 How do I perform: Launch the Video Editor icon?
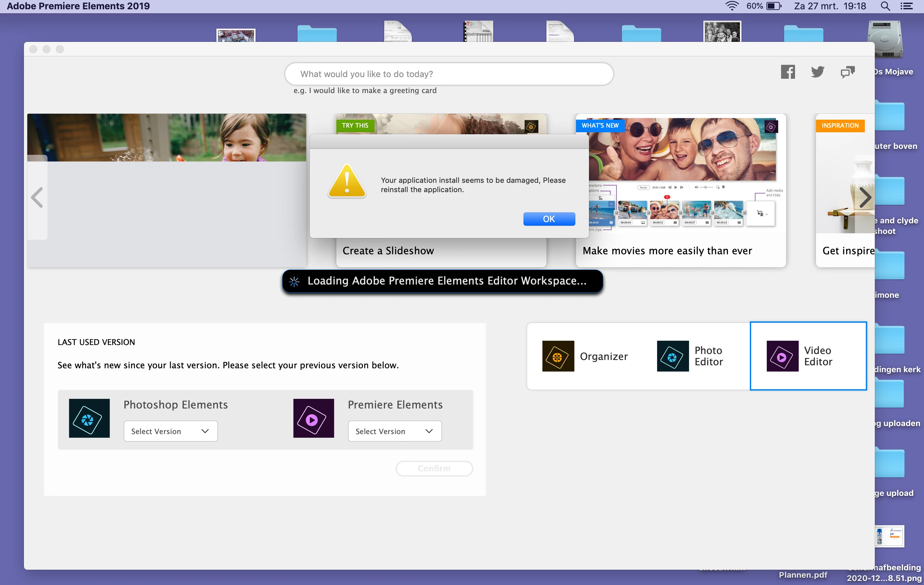pyautogui.click(x=782, y=356)
